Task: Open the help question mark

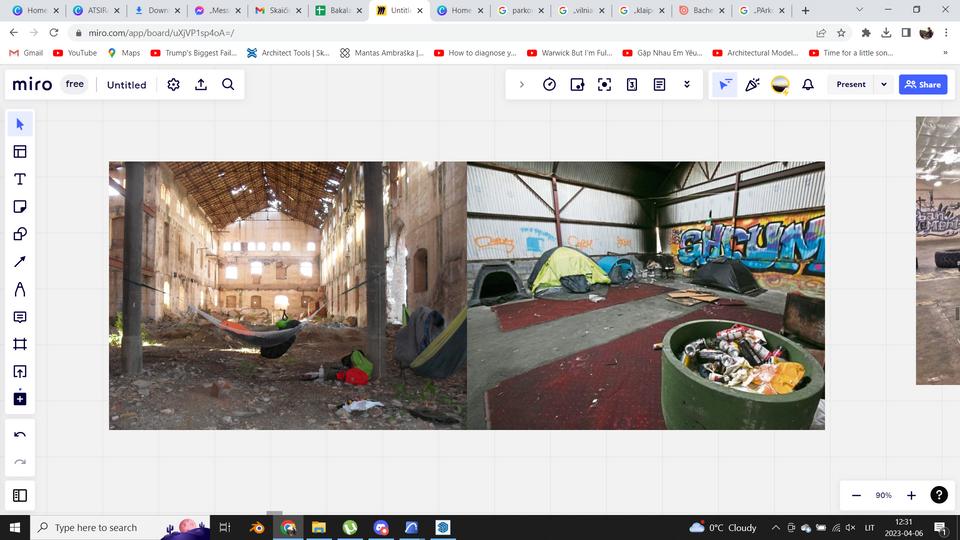Action: tap(939, 495)
